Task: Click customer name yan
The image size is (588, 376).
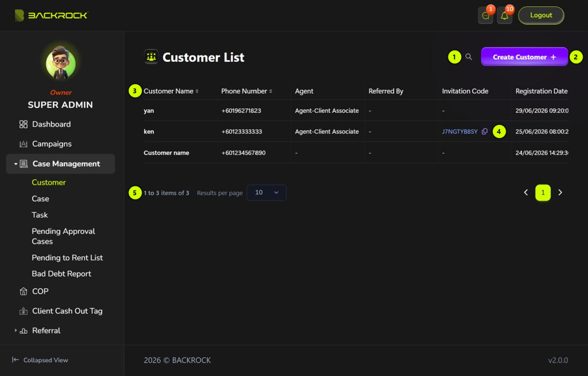Action: coord(149,111)
